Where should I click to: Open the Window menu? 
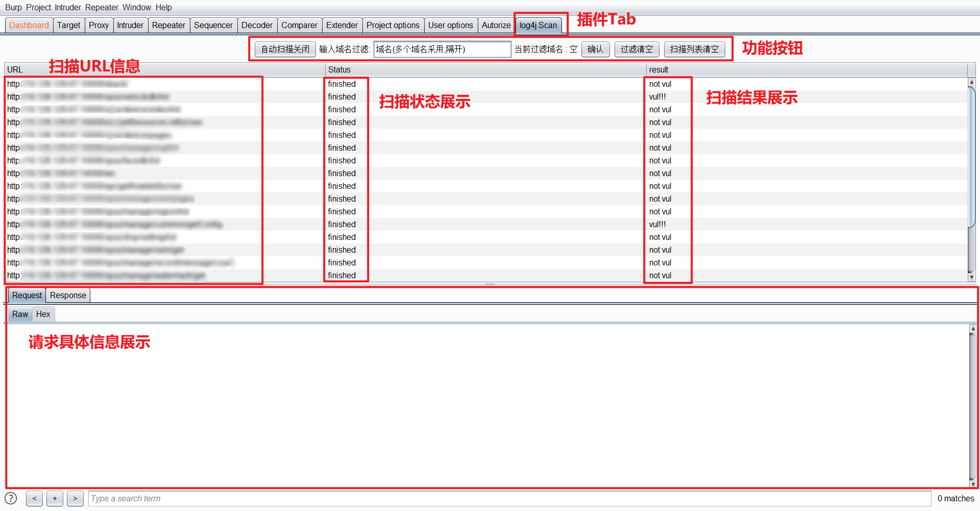pos(137,7)
